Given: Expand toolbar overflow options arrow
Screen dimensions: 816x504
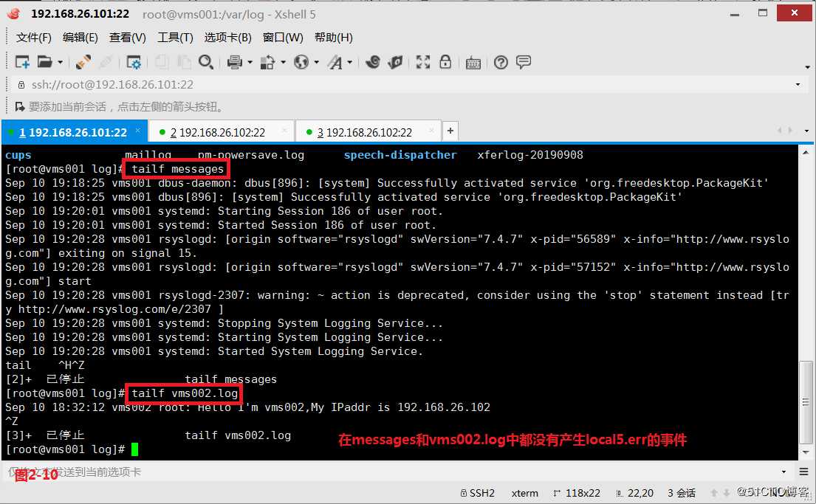Looking at the screenshot, I should click(807, 67).
